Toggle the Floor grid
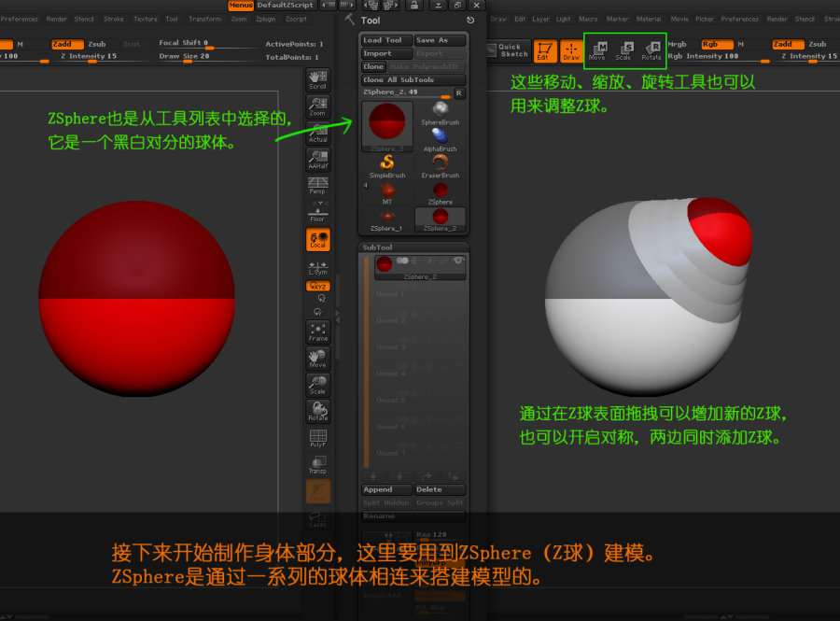The image size is (840, 621). [x=317, y=212]
